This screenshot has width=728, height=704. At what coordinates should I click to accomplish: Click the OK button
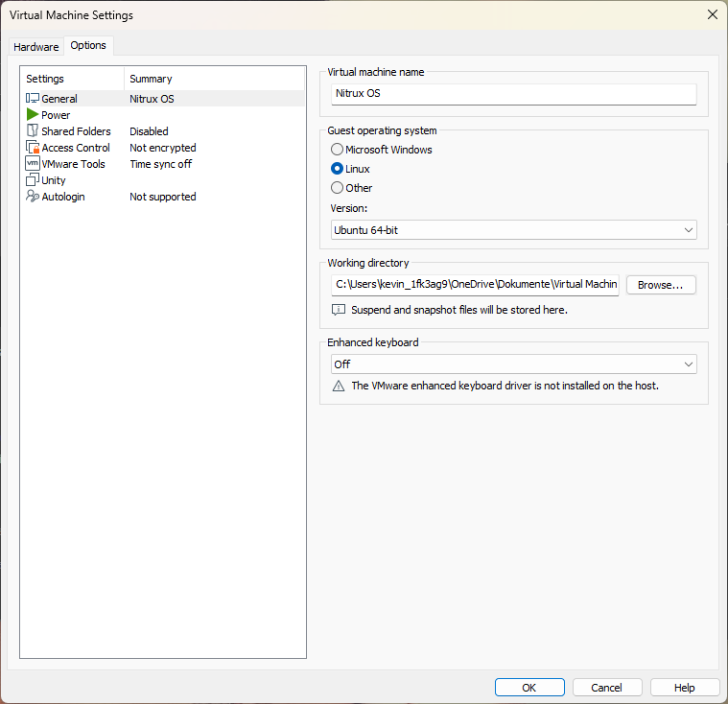click(x=529, y=688)
